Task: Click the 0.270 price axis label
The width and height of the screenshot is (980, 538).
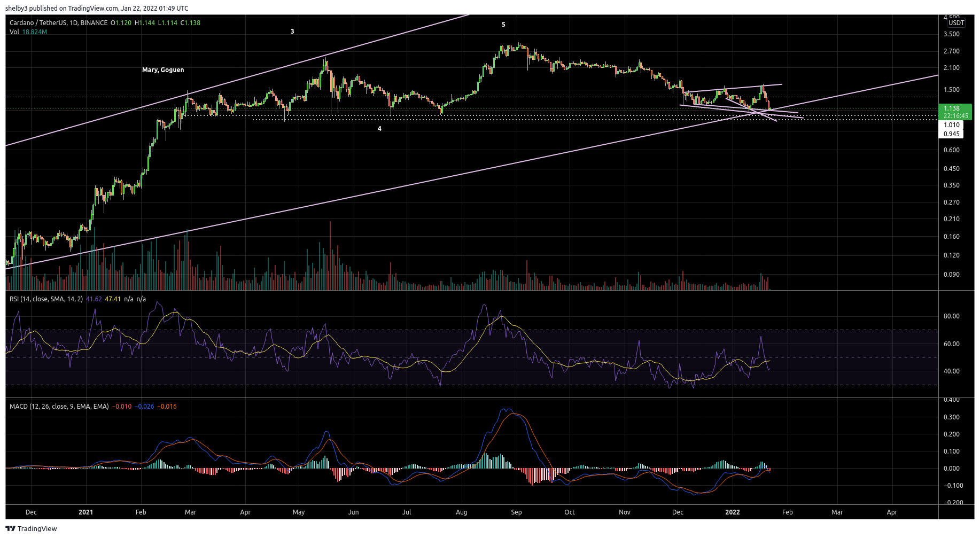Action: [952, 202]
